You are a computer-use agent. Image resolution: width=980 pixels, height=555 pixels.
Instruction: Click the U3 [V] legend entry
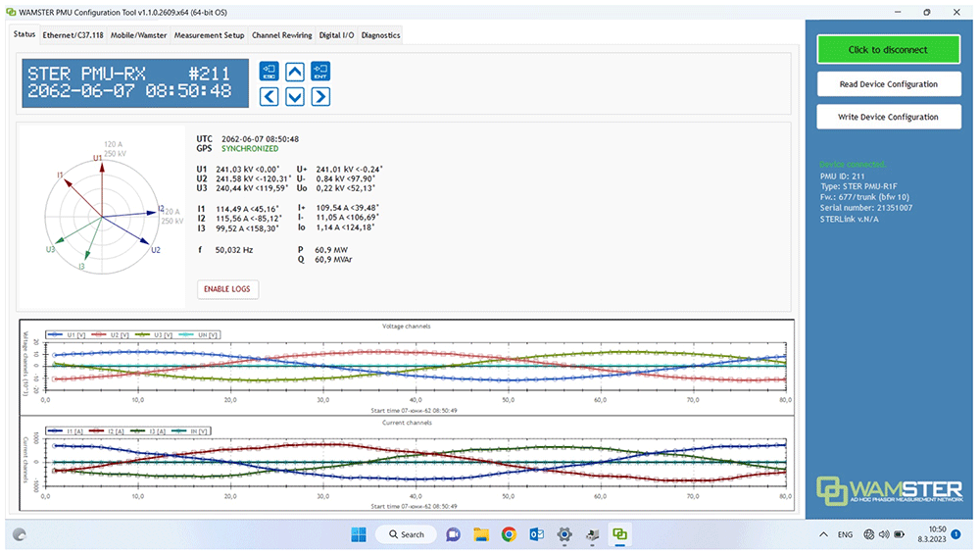click(x=155, y=334)
